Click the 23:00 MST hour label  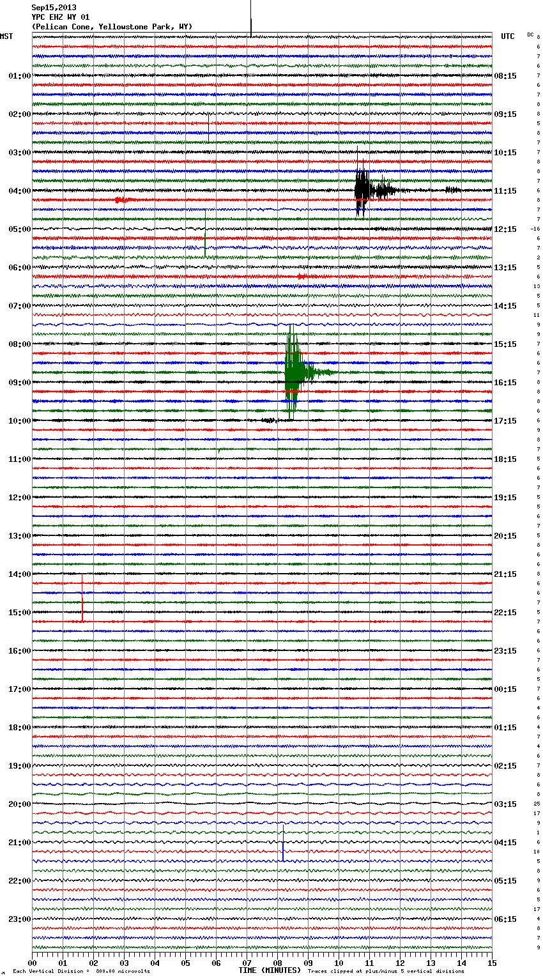point(19,919)
